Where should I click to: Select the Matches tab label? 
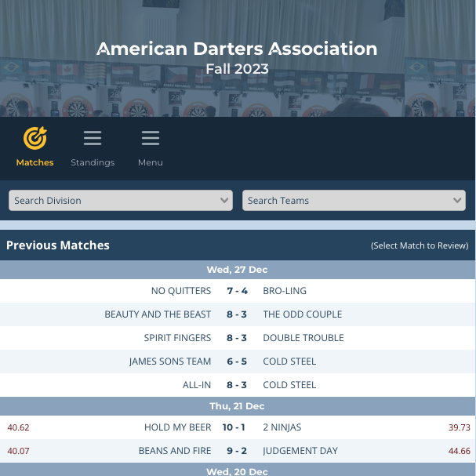tap(35, 162)
